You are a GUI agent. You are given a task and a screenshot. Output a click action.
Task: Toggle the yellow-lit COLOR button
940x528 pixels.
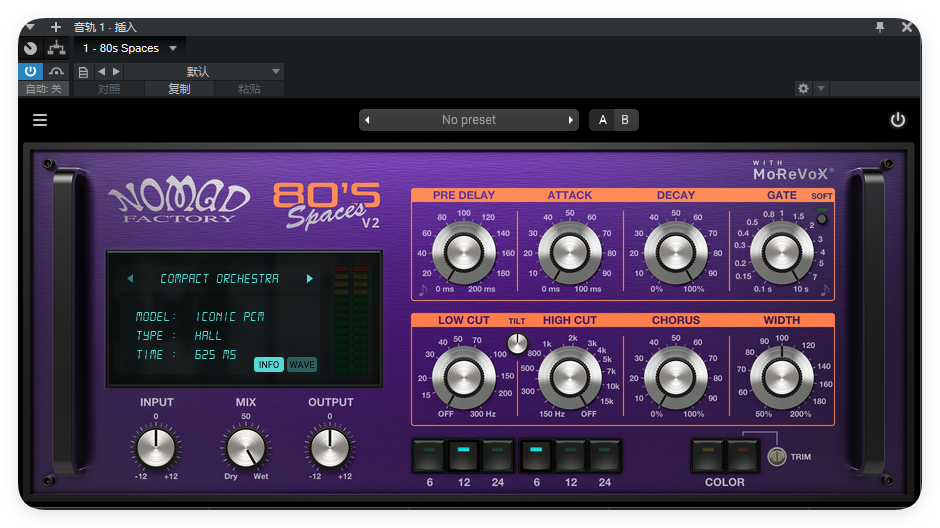point(708,455)
